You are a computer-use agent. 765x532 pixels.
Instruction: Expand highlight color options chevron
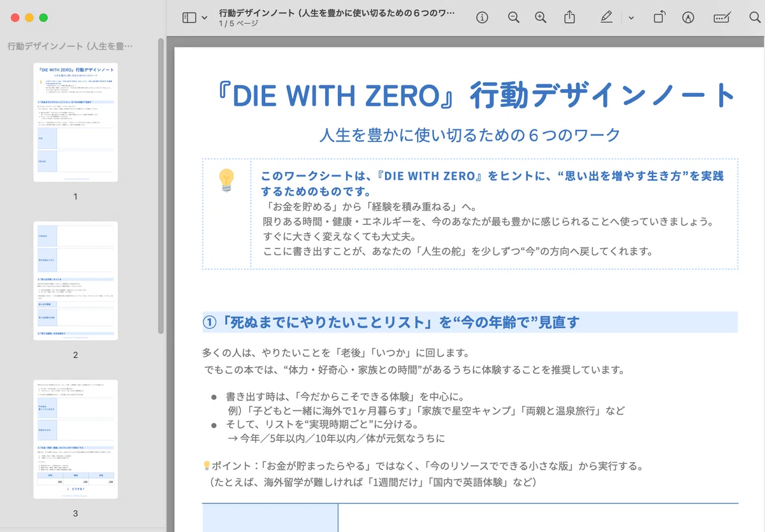click(x=631, y=18)
